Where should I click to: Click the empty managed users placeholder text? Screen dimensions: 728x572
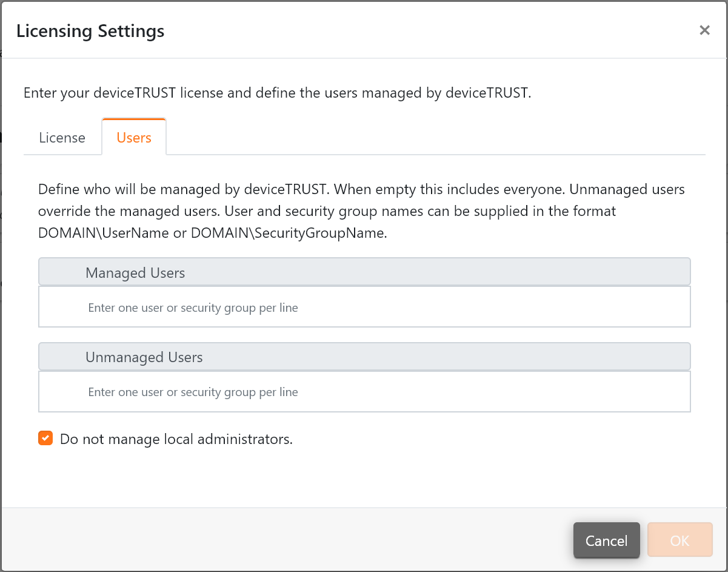(x=193, y=308)
